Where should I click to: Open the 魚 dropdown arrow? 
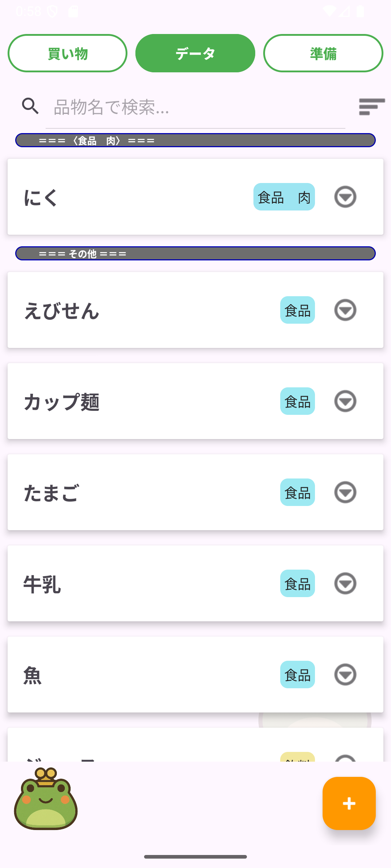(345, 675)
